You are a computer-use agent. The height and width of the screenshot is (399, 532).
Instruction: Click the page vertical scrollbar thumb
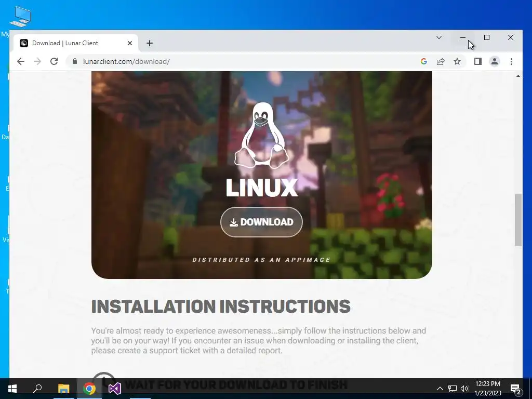(x=518, y=220)
